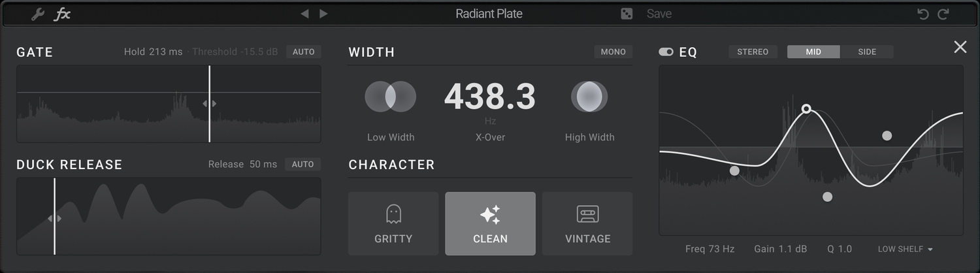Select the VINTAGE character button

587,223
